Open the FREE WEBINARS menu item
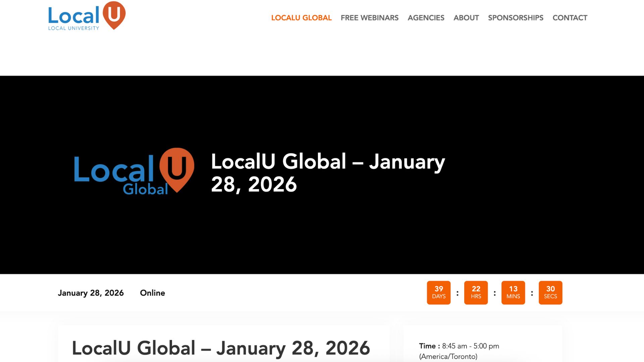Screen dimensions: 644x362 point(369,18)
